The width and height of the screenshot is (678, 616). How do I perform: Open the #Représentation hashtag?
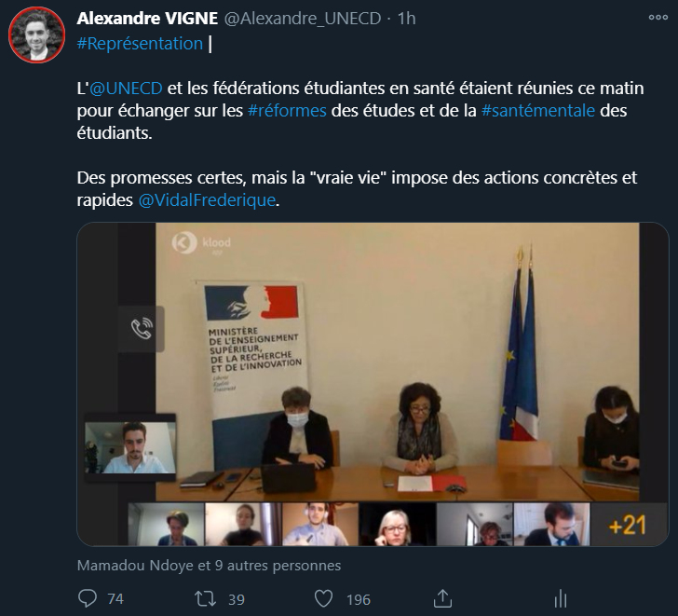pyautogui.click(x=140, y=44)
